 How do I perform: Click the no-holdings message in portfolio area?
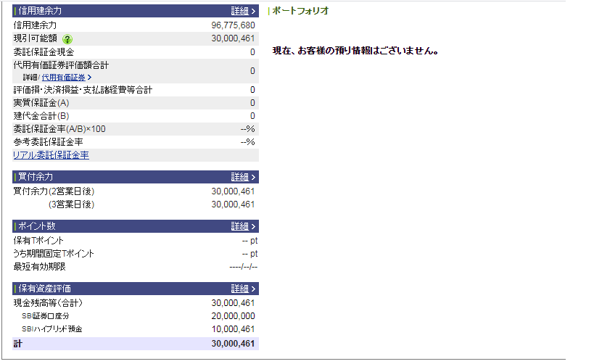[355, 51]
